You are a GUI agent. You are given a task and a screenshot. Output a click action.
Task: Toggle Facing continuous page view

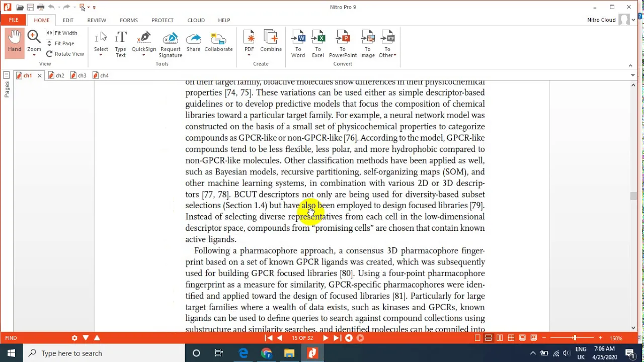pos(511,338)
